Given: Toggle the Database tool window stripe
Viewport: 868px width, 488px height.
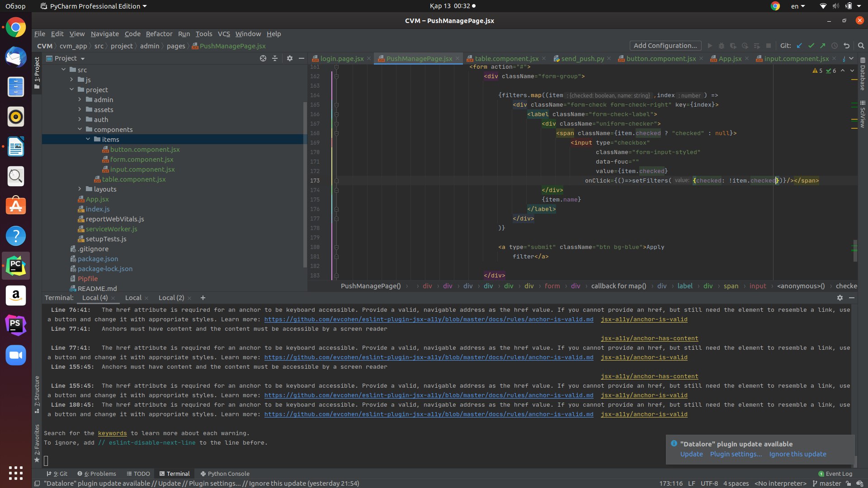Looking at the screenshot, I should tap(863, 75).
